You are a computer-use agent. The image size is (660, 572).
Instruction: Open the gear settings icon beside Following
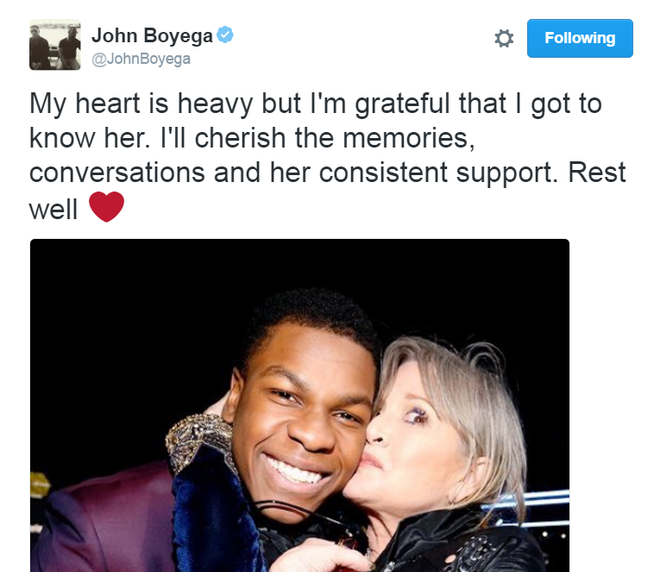pos(503,38)
